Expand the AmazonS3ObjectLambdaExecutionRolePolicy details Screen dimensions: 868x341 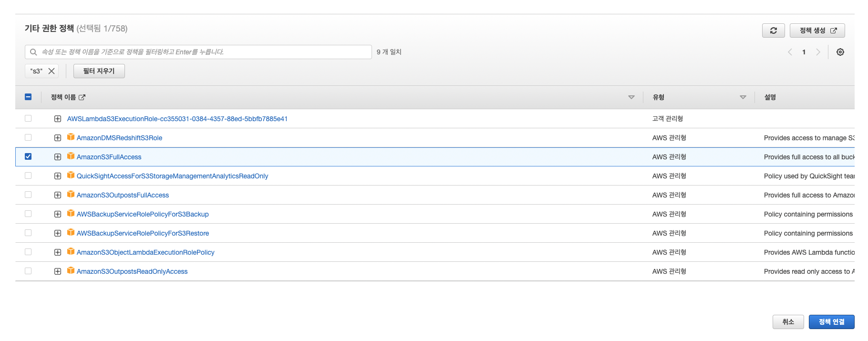click(x=58, y=252)
